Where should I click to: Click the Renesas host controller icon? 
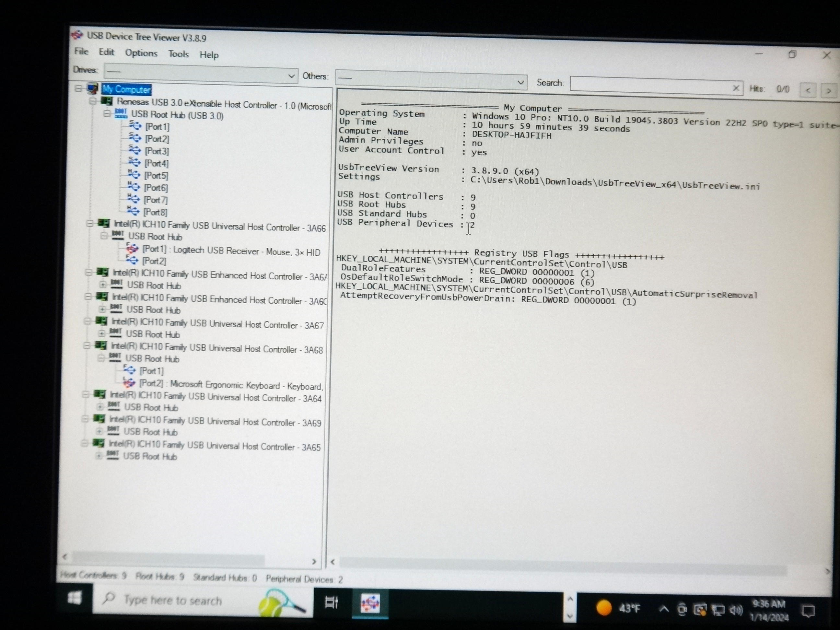coord(107,101)
